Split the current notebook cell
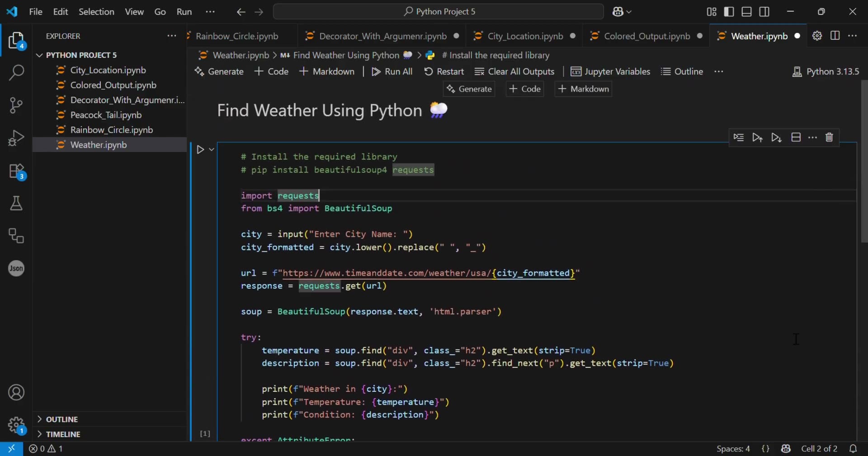Image resolution: width=868 pixels, height=456 pixels. click(796, 138)
